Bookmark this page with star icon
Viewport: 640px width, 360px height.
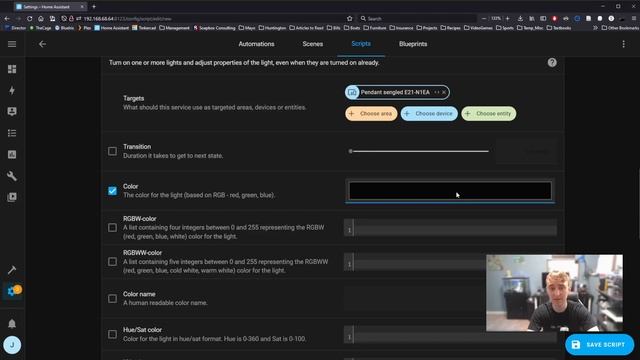click(349, 18)
